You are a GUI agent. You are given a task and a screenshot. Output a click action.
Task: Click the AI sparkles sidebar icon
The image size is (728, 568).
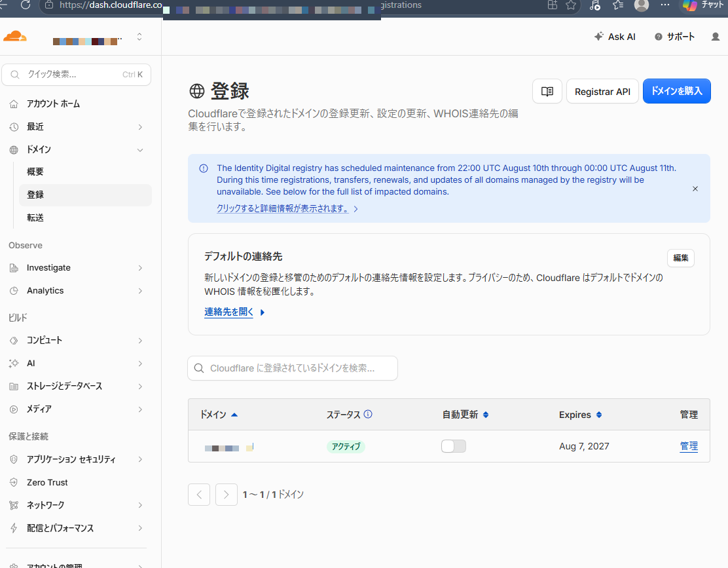click(14, 363)
